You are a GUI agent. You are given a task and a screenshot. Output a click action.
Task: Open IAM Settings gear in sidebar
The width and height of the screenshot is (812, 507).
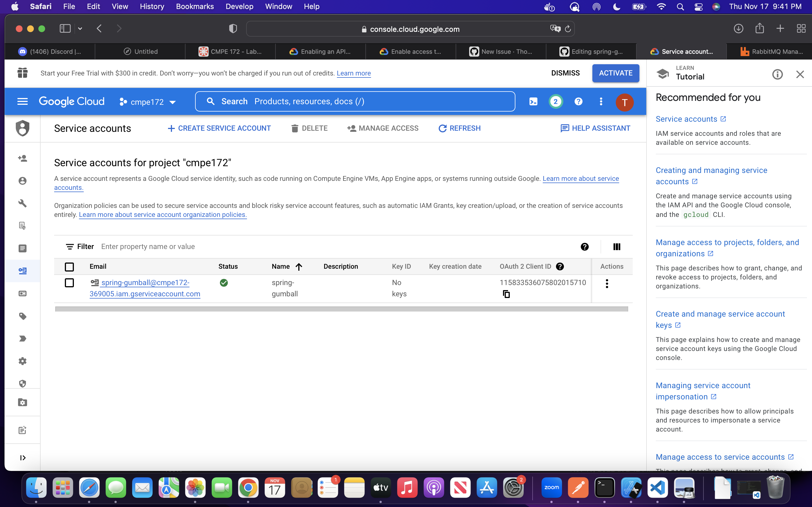point(23,361)
